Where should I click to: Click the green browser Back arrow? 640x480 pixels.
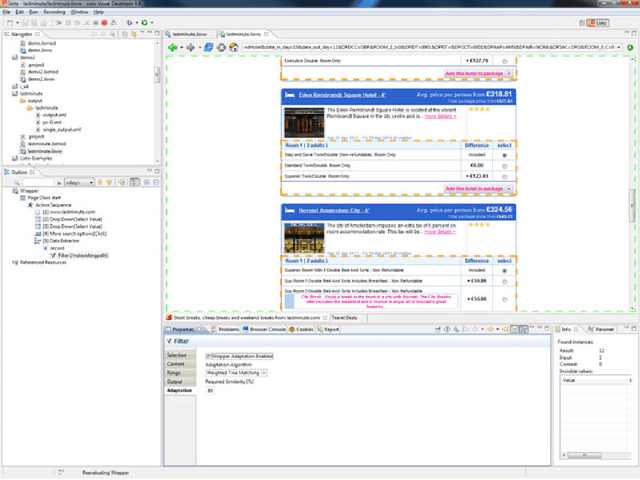point(173,47)
